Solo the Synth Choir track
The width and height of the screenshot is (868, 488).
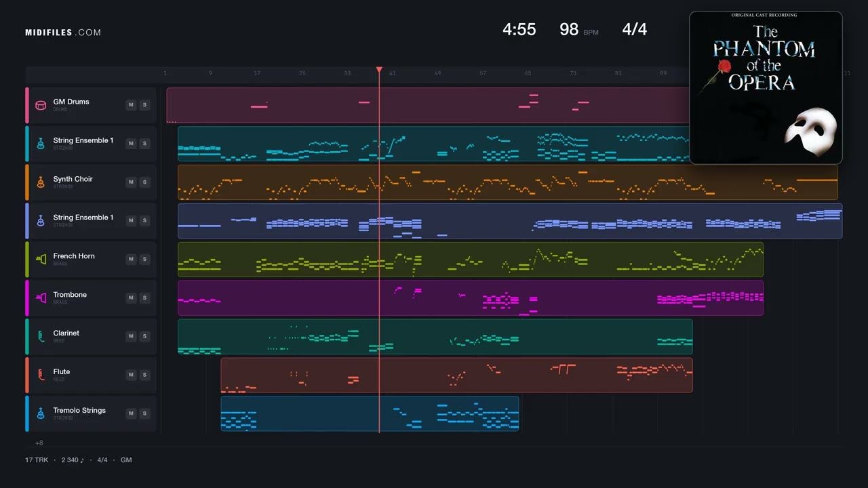[144, 182]
